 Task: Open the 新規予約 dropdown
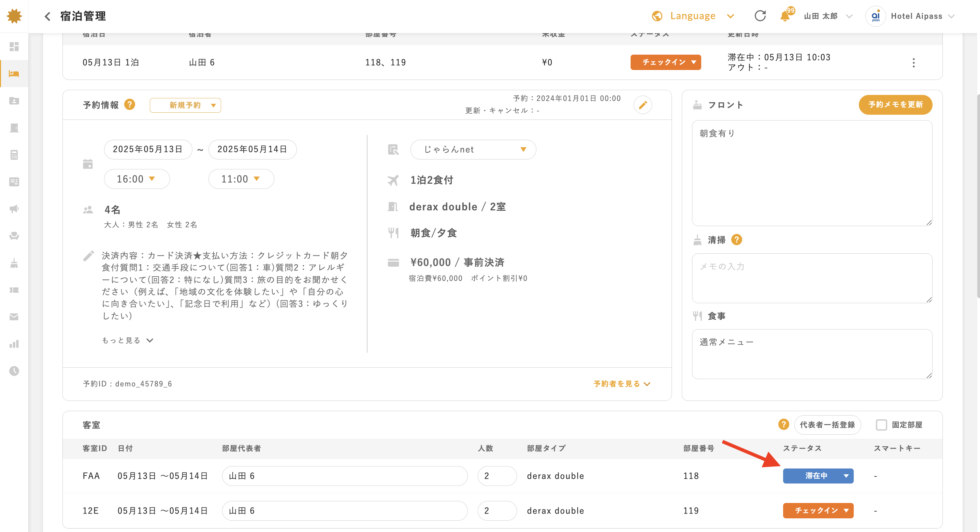[185, 105]
